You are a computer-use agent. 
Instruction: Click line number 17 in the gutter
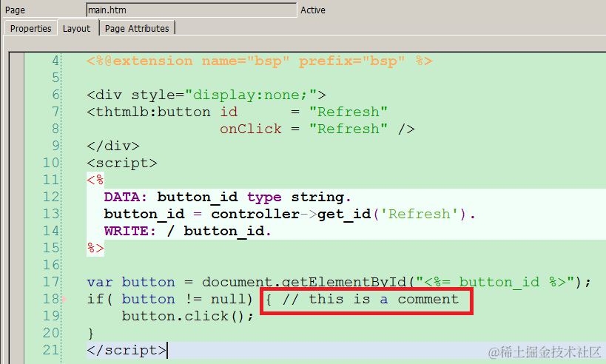pos(51,282)
